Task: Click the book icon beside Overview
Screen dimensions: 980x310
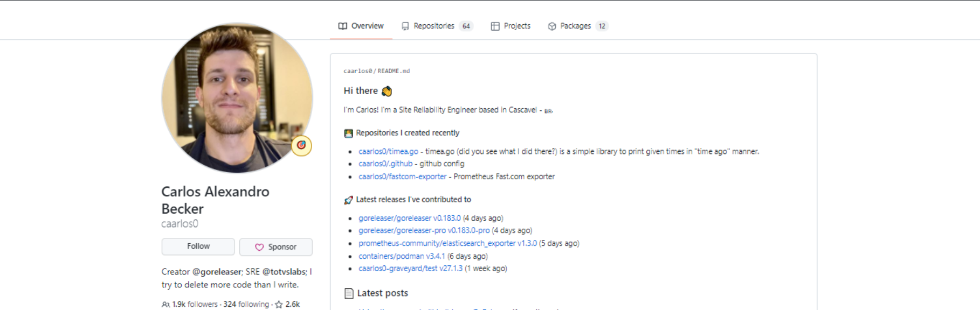Action: [x=343, y=26]
